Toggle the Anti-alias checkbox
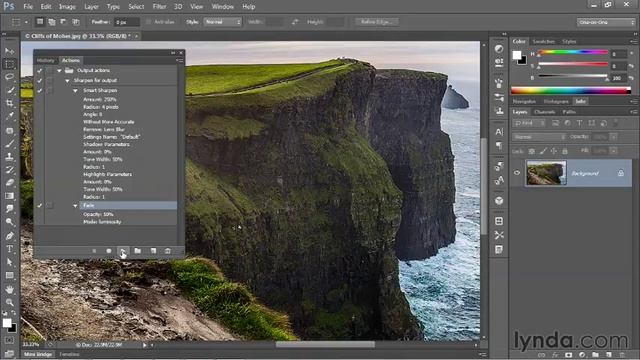Screen dimensions: 640x360 (148, 22)
